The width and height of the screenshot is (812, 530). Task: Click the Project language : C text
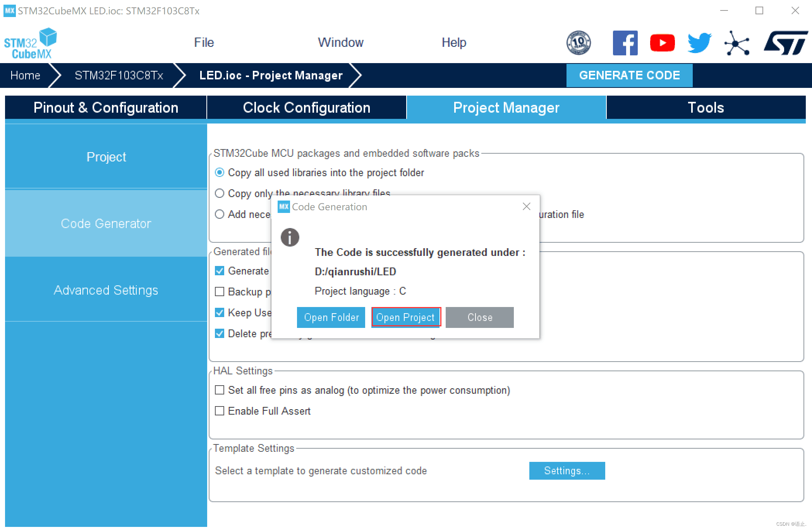[360, 291]
